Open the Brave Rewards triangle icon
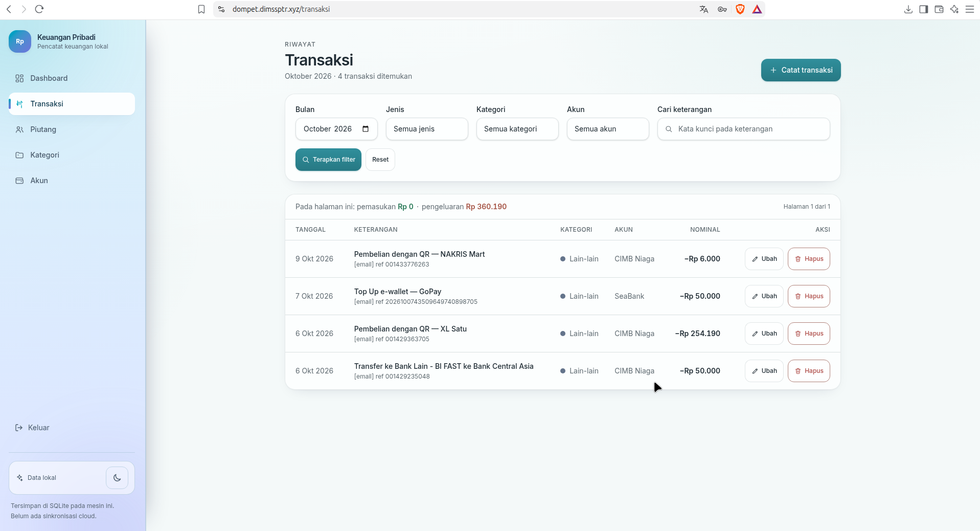Image resolution: width=980 pixels, height=531 pixels. point(757,9)
